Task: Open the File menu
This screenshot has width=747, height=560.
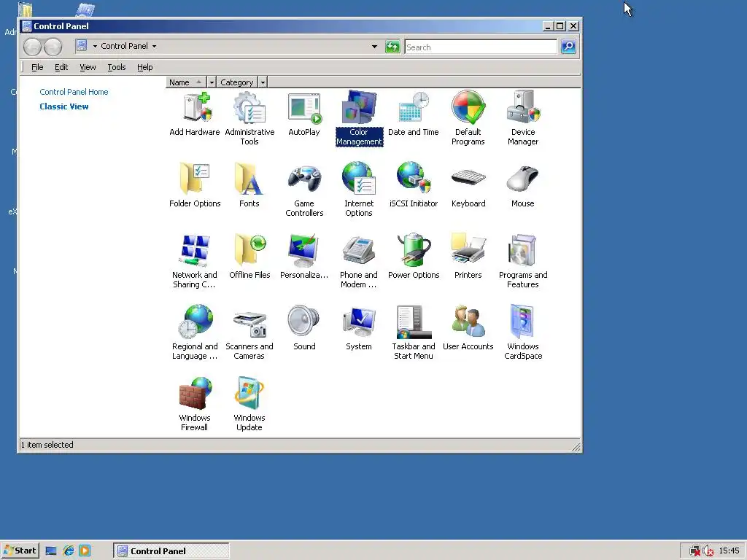Action: [37, 67]
